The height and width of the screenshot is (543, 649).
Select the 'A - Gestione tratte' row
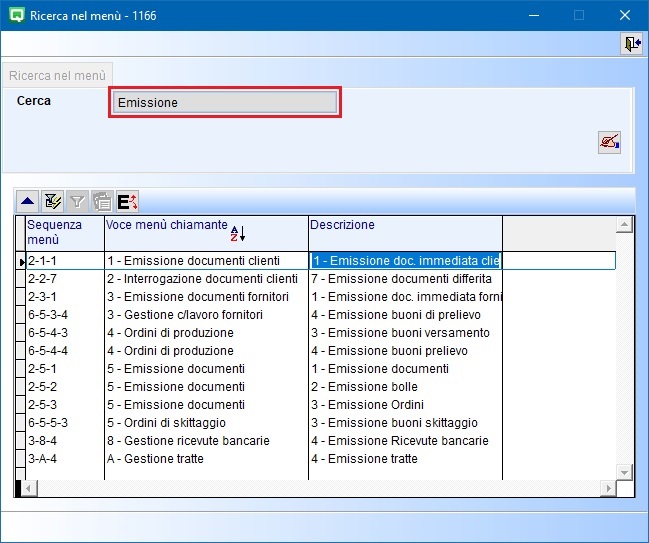tap(155, 459)
